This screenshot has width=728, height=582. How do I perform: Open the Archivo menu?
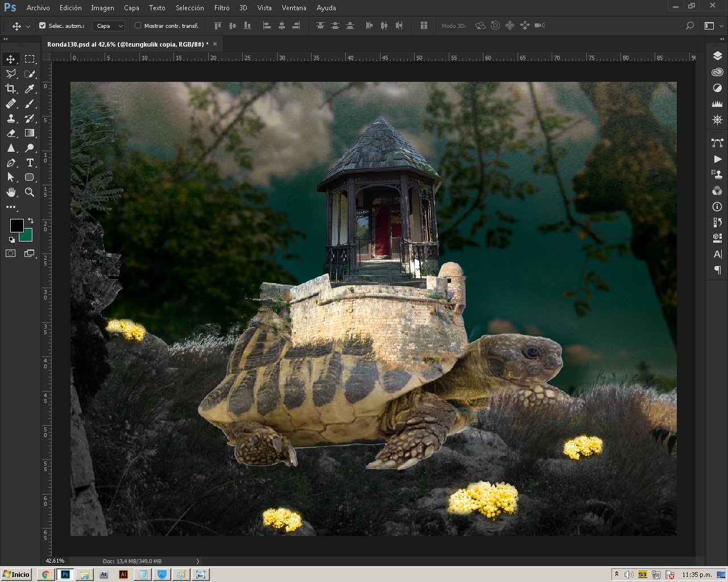click(x=38, y=8)
